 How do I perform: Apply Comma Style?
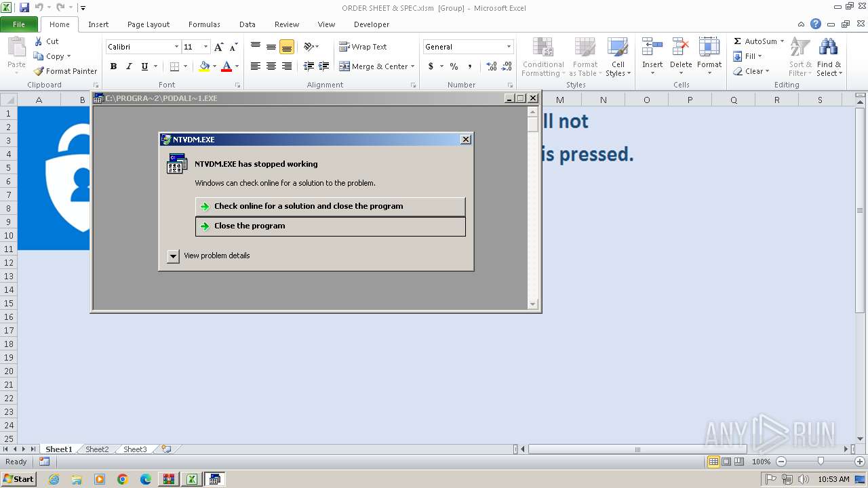[x=469, y=66]
